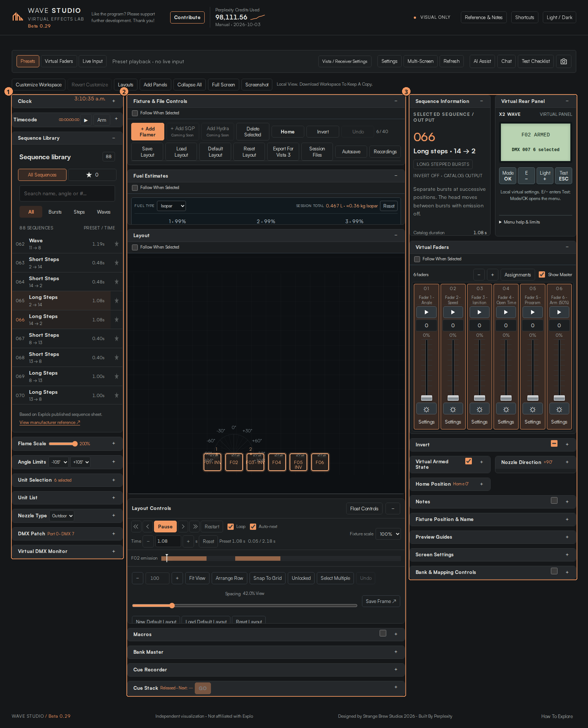Click the Contribute button

point(187,17)
